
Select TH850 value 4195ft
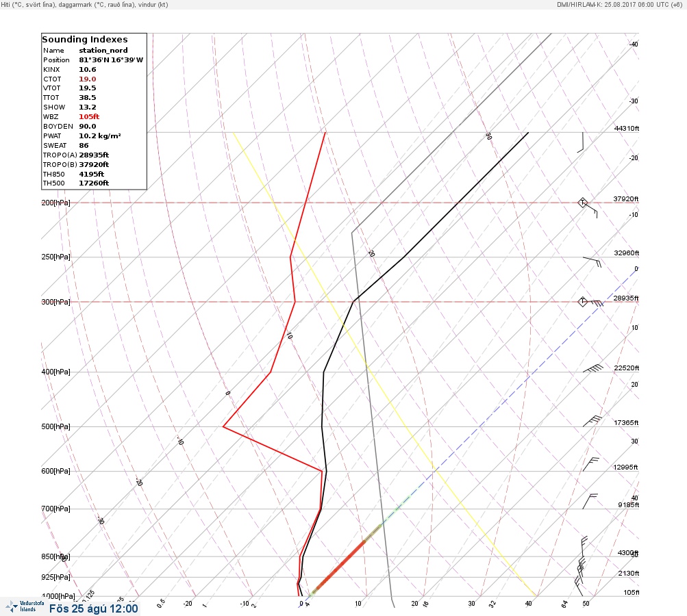point(92,175)
